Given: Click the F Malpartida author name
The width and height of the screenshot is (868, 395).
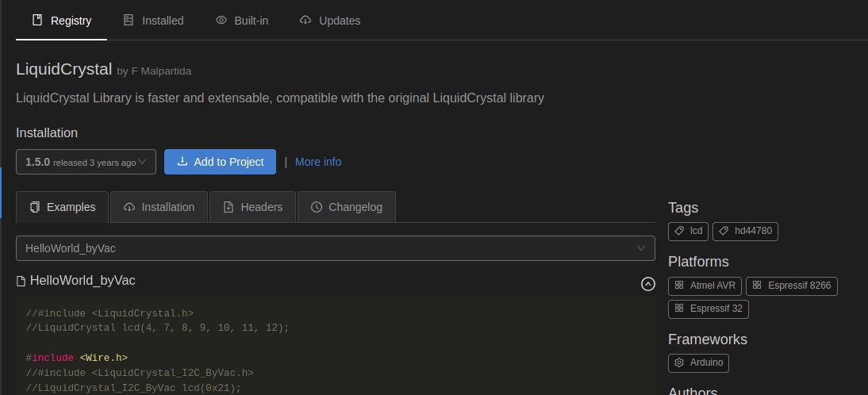Looking at the screenshot, I should (x=161, y=71).
